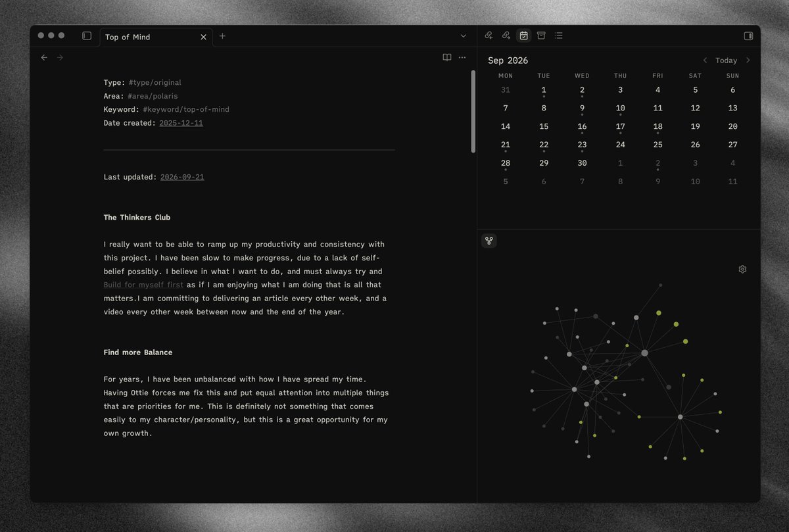Screen dimensions: 789x532
Task: Click the Last updated label
Action: 130,177
